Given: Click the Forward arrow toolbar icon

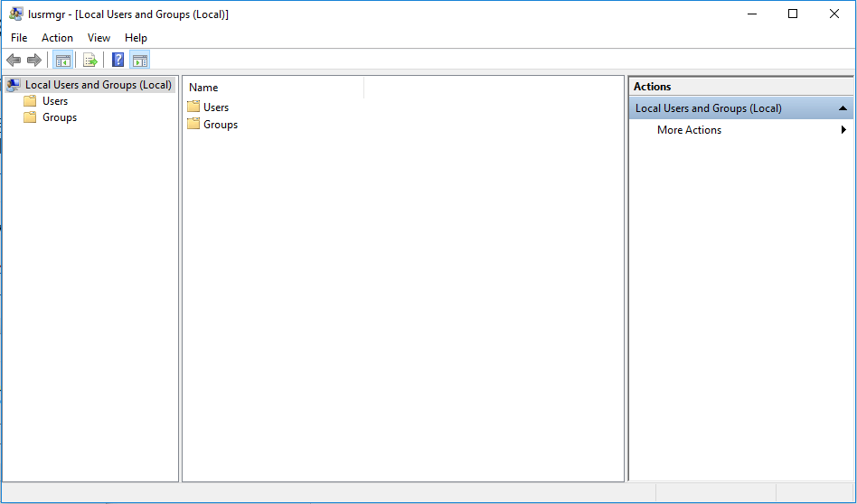Looking at the screenshot, I should 34,61.
